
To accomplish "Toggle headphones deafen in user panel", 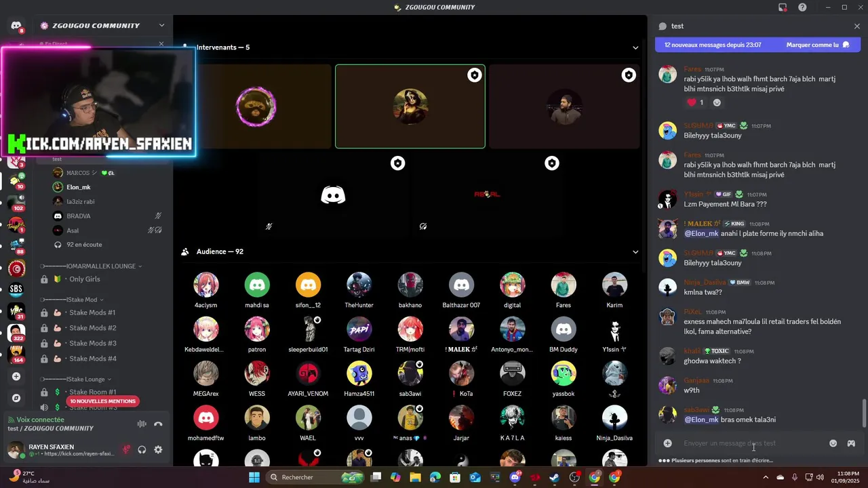I will tap(142, 449).
